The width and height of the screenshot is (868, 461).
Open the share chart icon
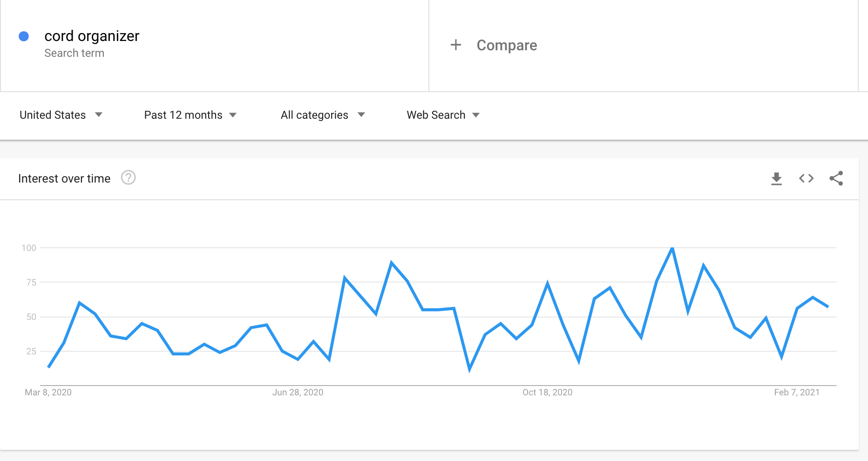(x=836, y=178)
